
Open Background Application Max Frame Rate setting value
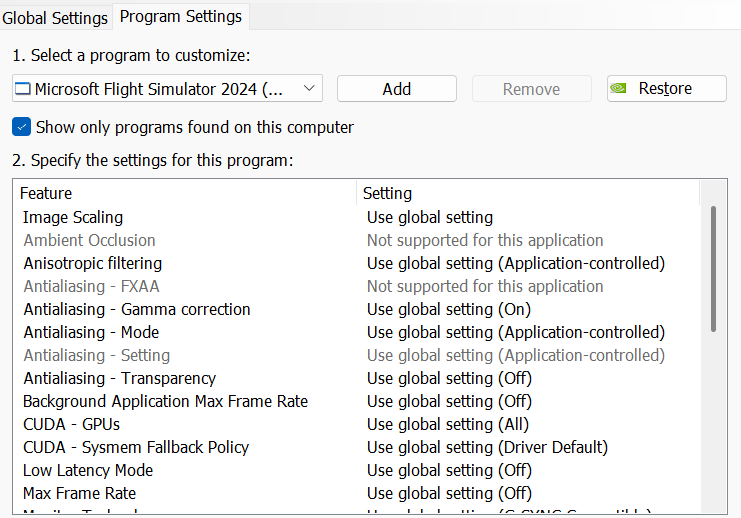pos(449,401)
